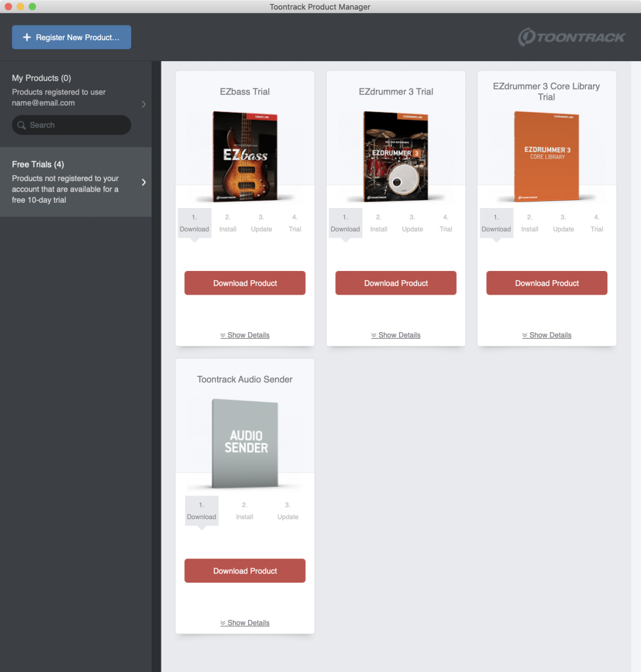641x672 pixels.
Task: Click the EZbass product box image
Action: 245,156
